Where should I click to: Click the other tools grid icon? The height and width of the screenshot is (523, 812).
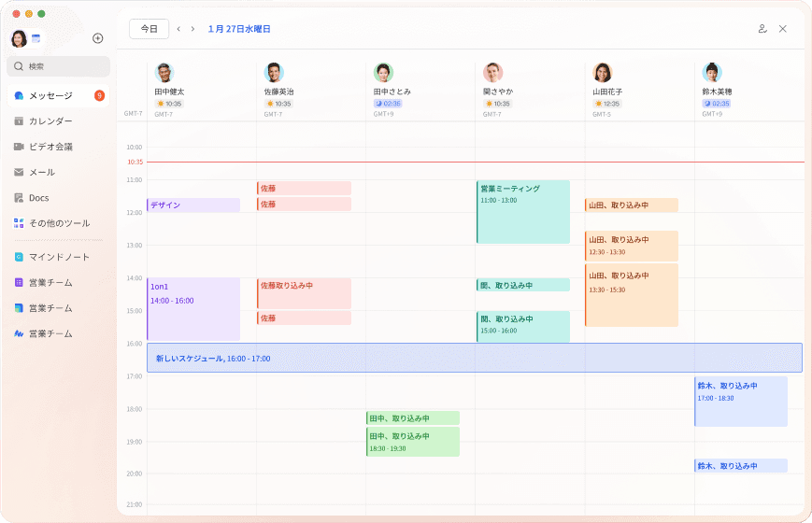tap(19, 223)
